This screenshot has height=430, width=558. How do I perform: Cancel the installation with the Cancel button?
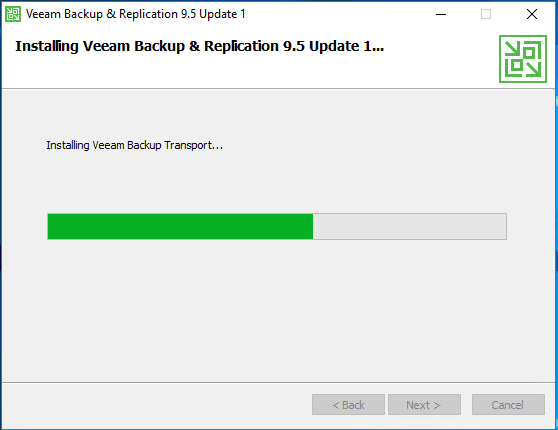(508, 404)
